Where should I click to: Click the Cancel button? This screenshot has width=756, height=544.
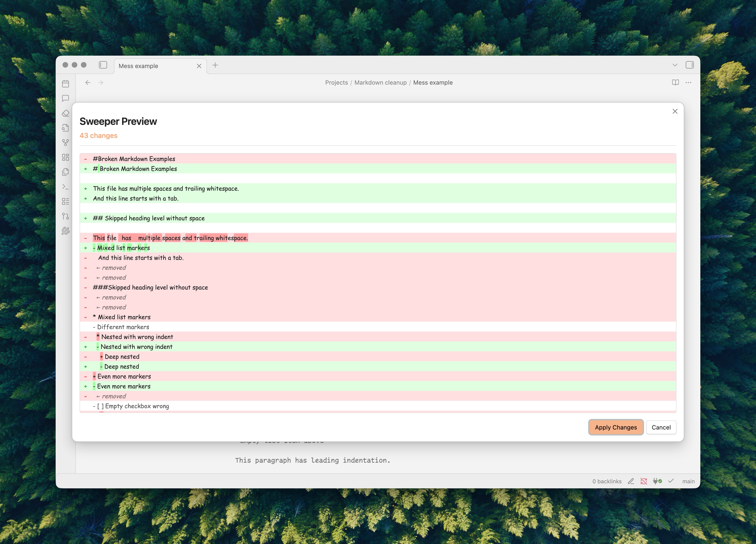click(661, 427)
